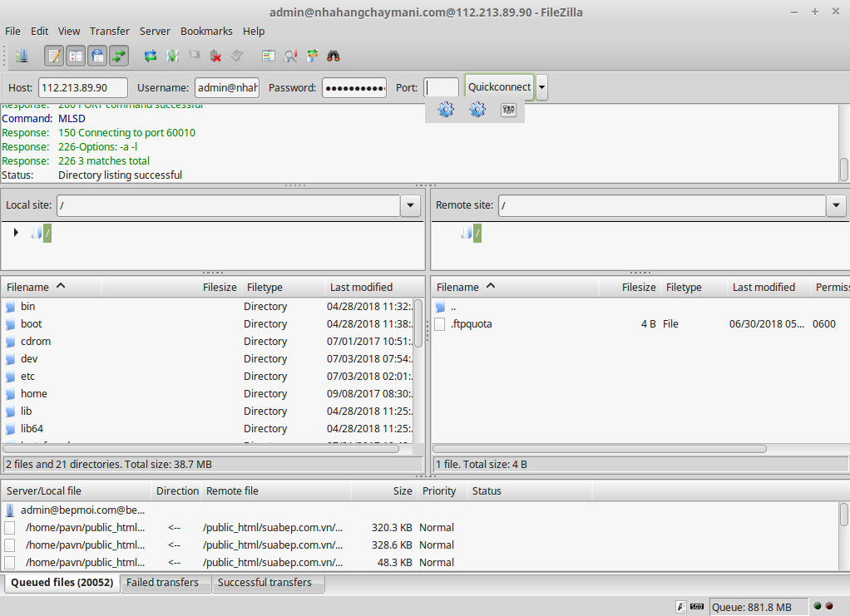Click the root drive icon in Remote site tree

tap(467, 233)
